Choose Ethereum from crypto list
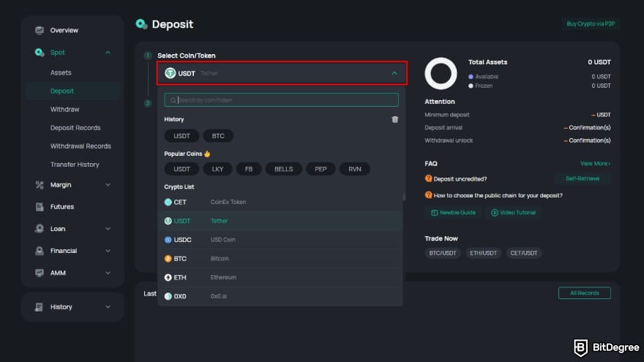Screen dimensions: 644x362 (280, 277)
